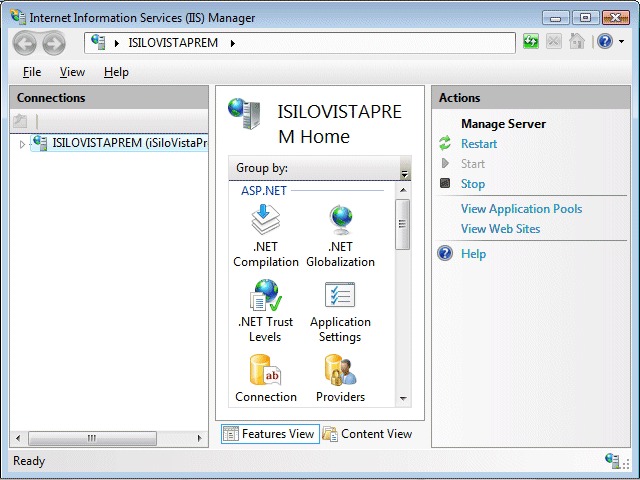Viewport: 640px width, 480px height.
Task: Open the Connection Strings feature icon
Action: (266, 371)
